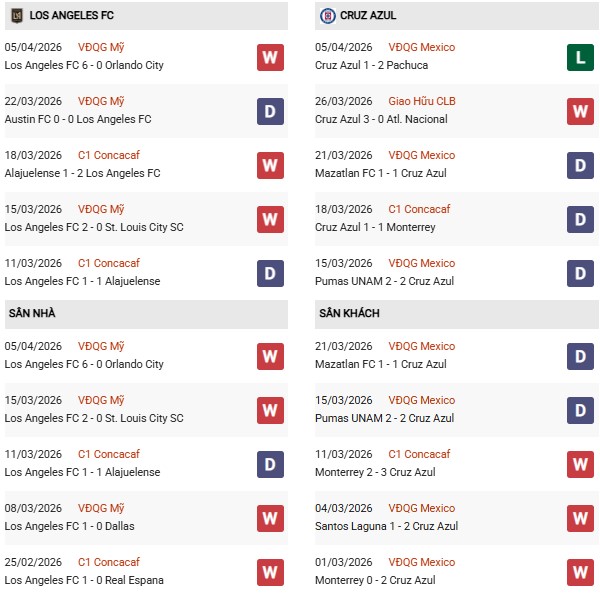
Task: Click D badge for Cruz Azul 1-1 Monterrey
Action: click(x=581, y=219)
